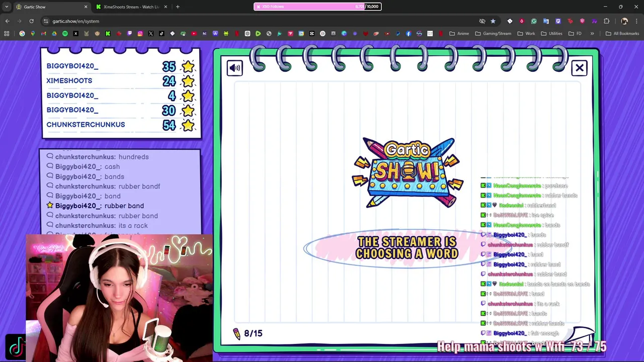644x362 pixels.
Task: Mute the game sound with speaker icon
Action: click(235, 68)
